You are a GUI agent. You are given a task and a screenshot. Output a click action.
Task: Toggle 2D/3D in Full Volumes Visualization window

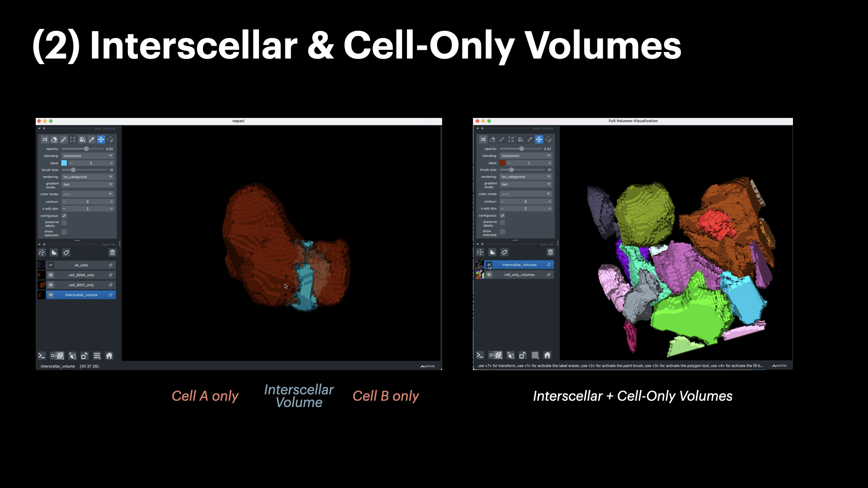point(495,355)
